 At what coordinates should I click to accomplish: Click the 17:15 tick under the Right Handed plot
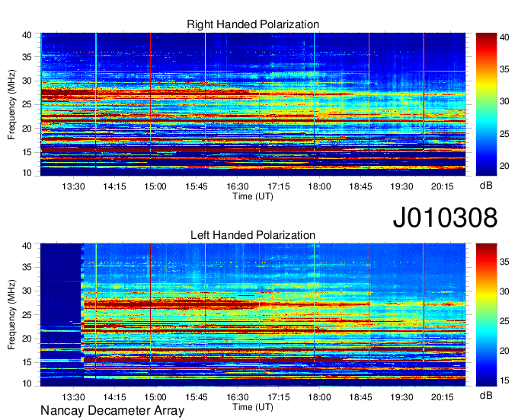pos(279,186)
